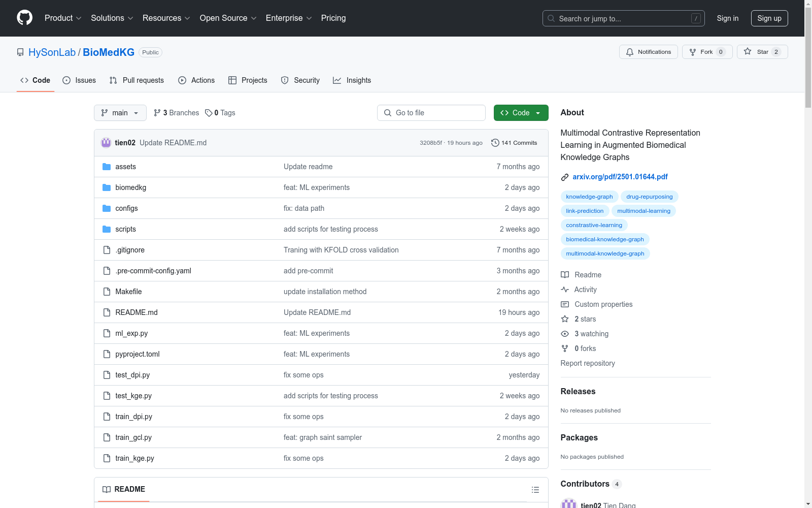Click the Go to file search field

tap(431, 113)
